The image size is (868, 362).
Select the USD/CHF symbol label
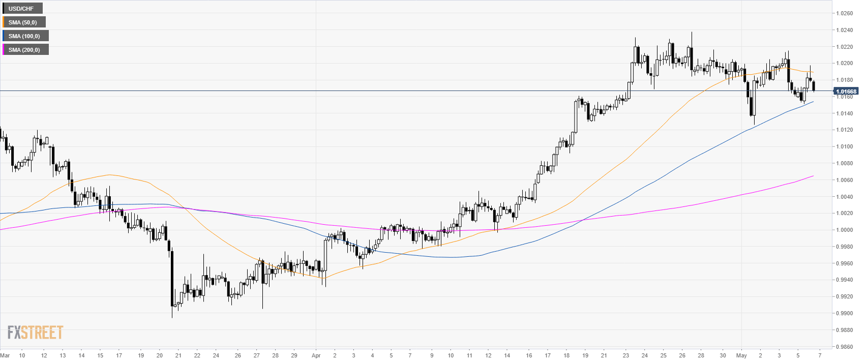click(x=21, y=9)
